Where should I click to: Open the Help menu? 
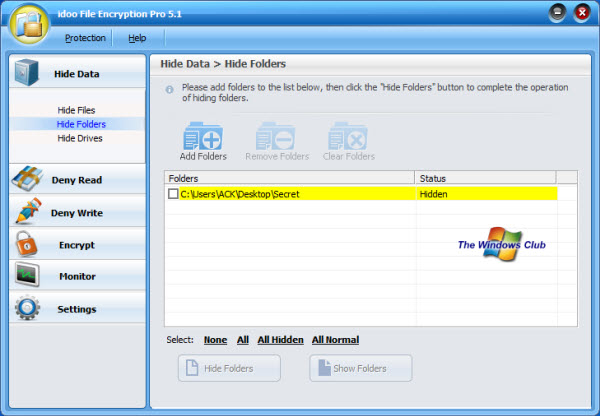[x=137, y=38]
